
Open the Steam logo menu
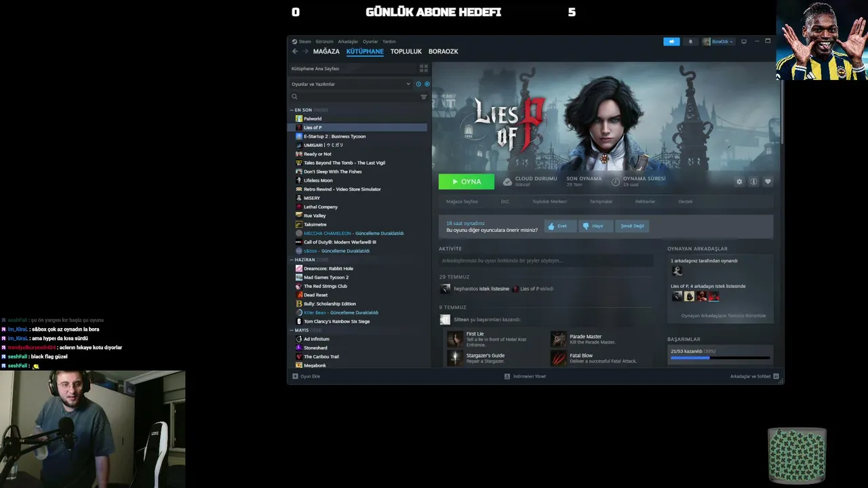pyautogui.click(x=294, y=41)
